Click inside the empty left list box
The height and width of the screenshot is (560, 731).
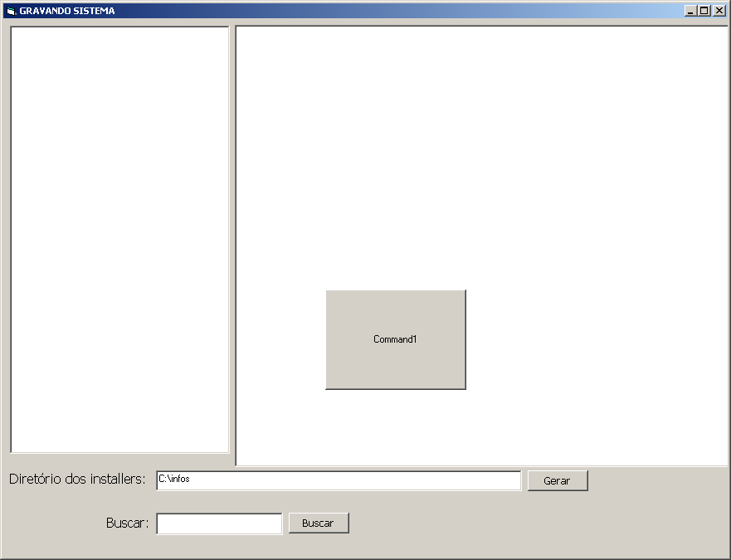tap(119, 240)
